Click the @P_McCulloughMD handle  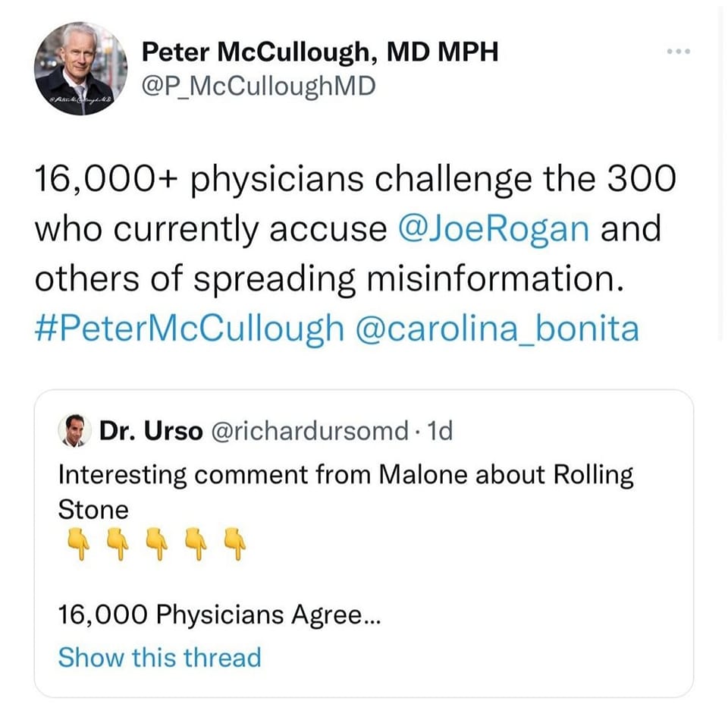click(259, 86)
